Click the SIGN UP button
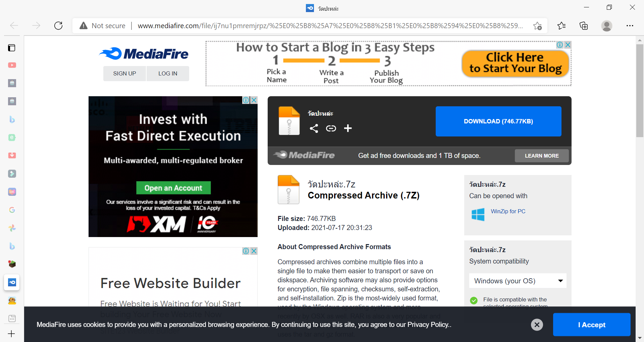The height and width of the screenshot is (342, 644). click(x=124, y=73)
